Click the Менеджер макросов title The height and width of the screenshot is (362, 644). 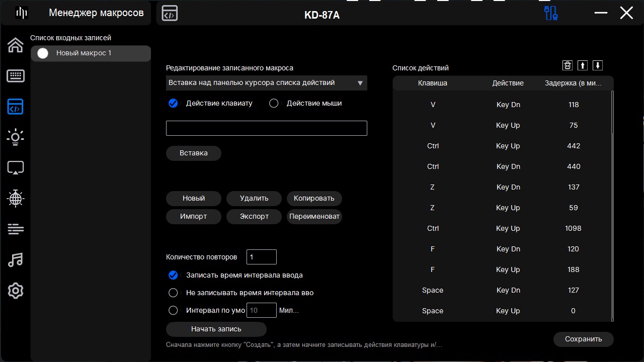coord(96,13)
